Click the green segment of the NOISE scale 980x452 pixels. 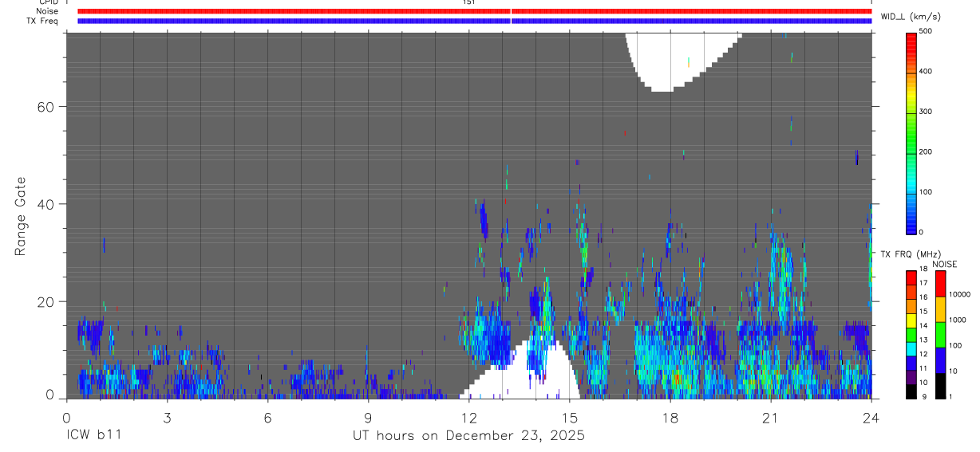(940, 335)
